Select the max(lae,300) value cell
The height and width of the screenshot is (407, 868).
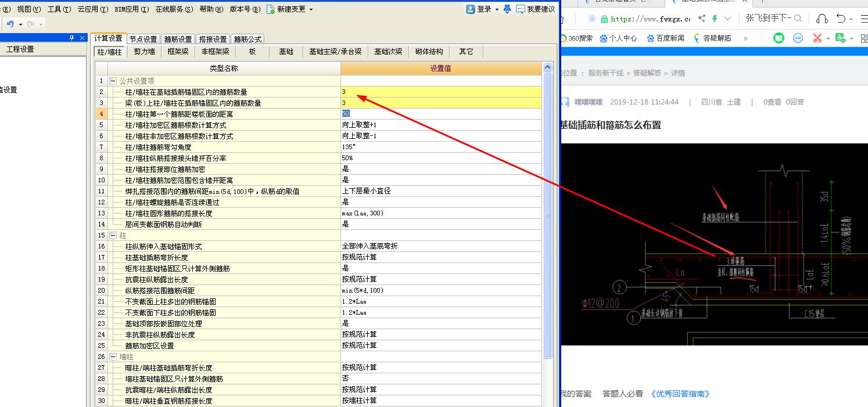(441, 213)
